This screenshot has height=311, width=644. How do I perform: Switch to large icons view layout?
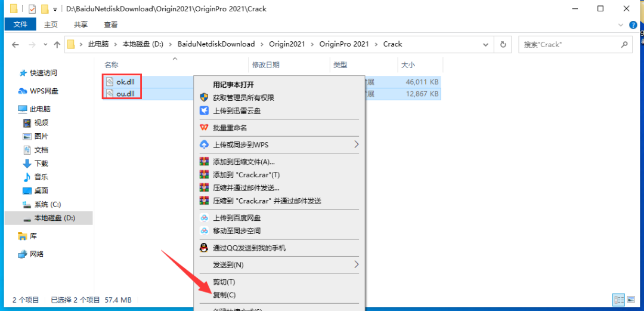[x=630, y=300]
